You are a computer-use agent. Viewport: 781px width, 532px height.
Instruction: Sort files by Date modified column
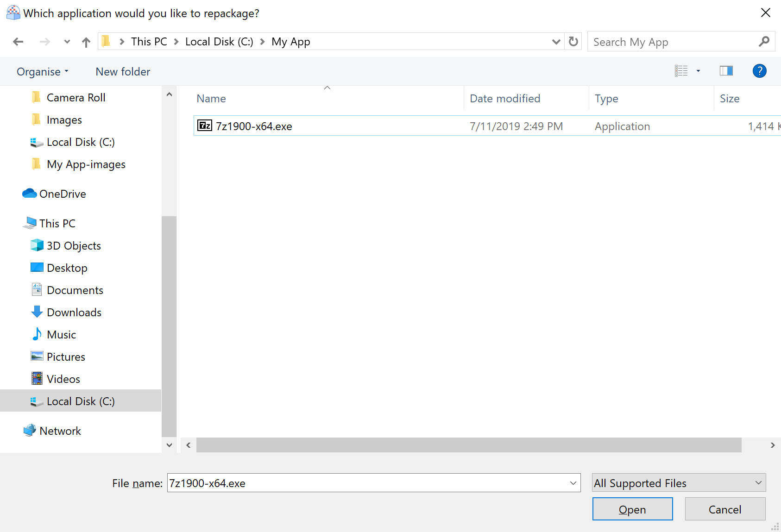click(x=505, y=99)
